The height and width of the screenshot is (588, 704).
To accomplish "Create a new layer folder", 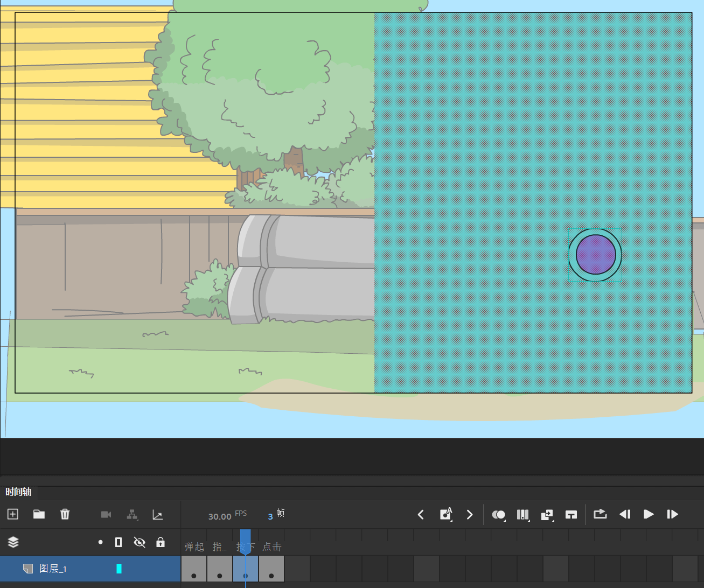I will point(39,514).
